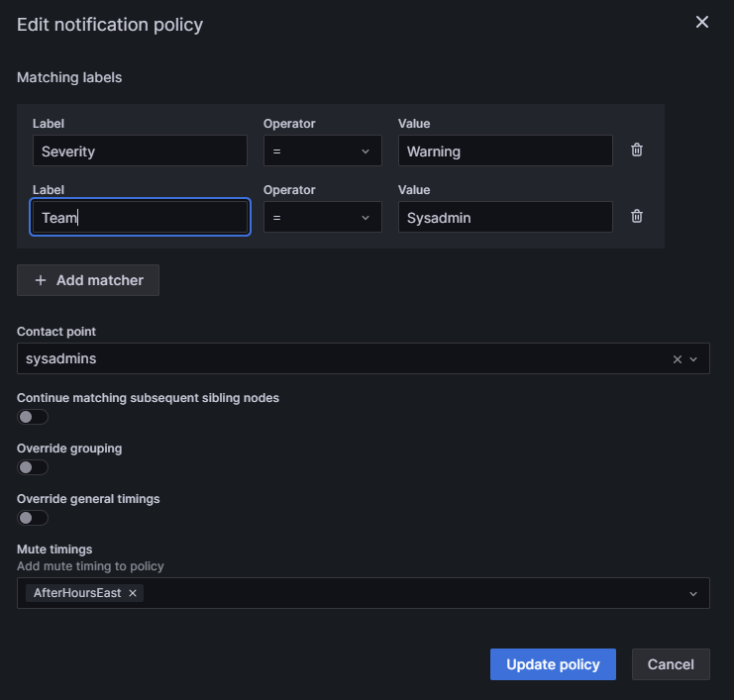Open the Severity row operator dropdown
The height and width of the screenshot is (700, 734).
point(322,150)
